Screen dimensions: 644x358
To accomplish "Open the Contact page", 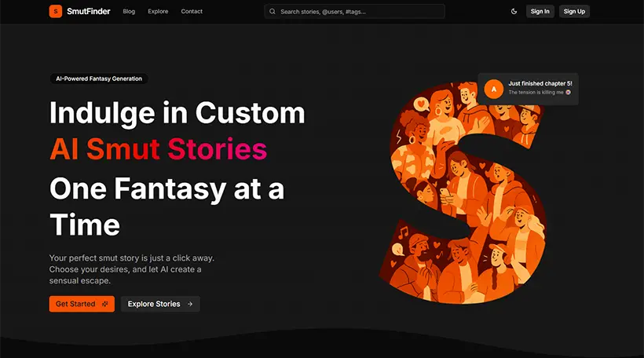I will [192, 12].
